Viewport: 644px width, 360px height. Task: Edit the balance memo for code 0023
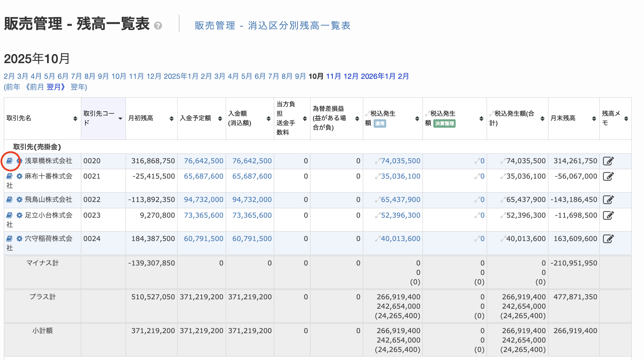pyautogui.click(x=608, y=215)
